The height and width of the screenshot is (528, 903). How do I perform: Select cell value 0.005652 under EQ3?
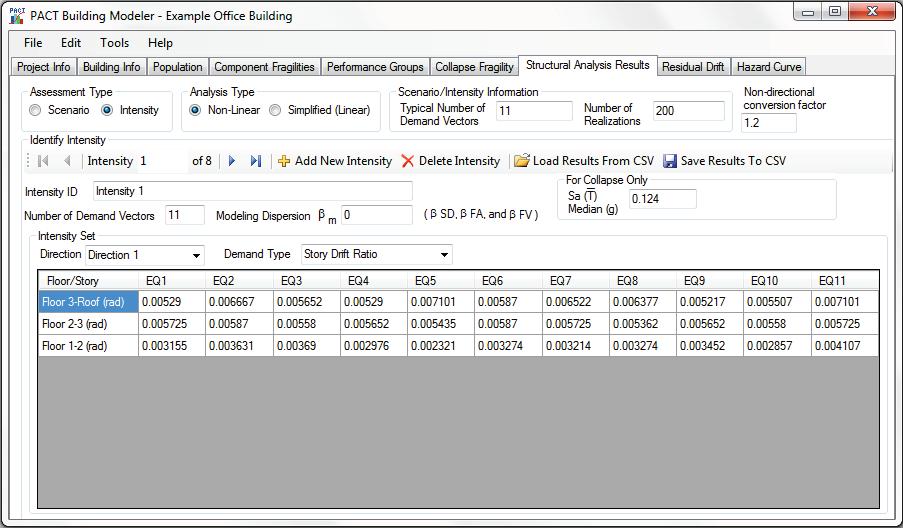click(306, 302)
